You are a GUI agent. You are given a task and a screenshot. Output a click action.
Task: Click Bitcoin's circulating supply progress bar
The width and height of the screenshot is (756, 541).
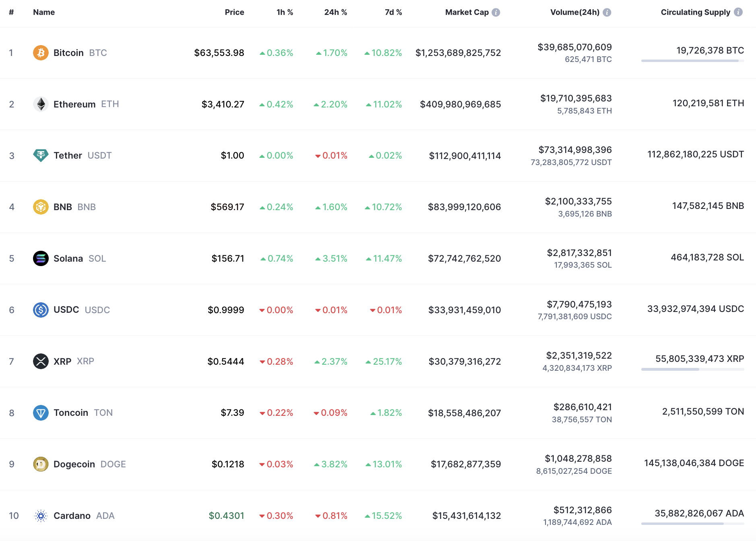692,61
